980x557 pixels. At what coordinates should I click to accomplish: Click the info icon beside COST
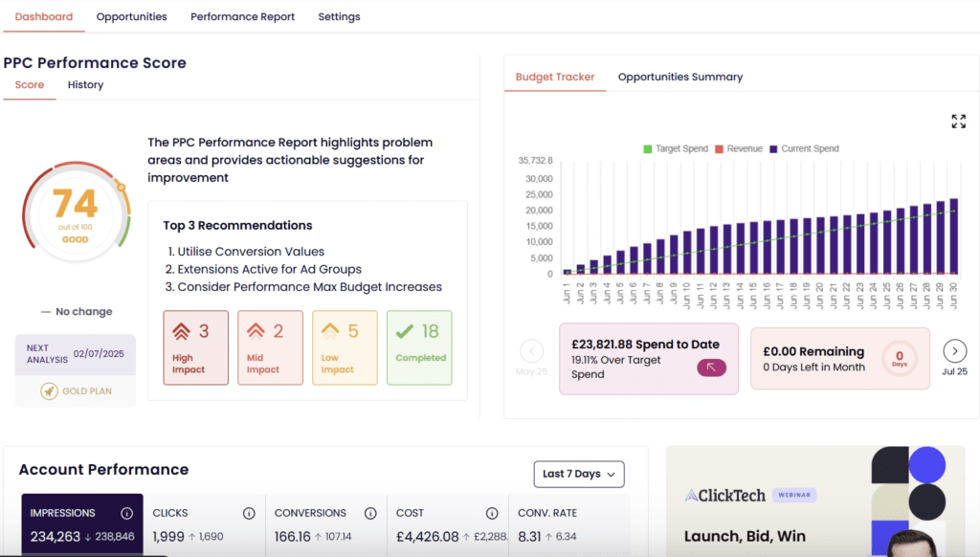[492, 513]
